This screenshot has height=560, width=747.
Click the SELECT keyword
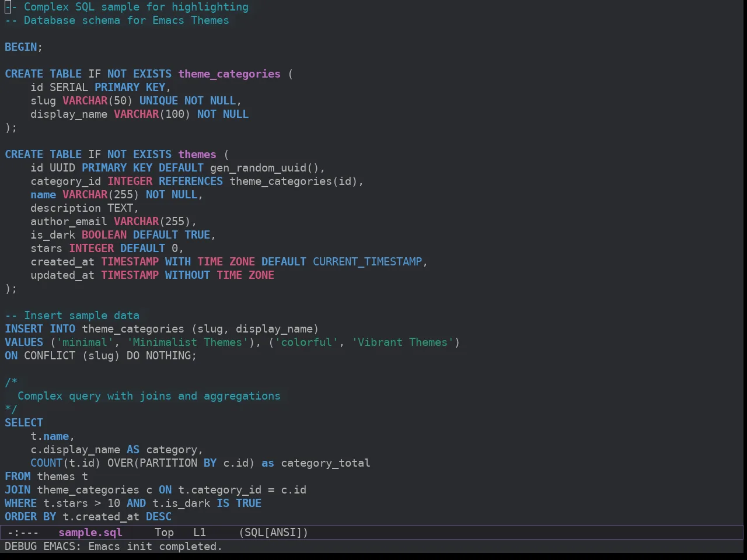[x=24, y=423]
